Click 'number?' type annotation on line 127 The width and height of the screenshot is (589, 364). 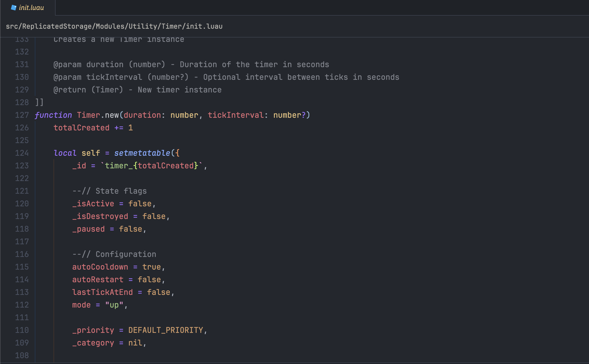pyautogui.click(x=290, y=115)
